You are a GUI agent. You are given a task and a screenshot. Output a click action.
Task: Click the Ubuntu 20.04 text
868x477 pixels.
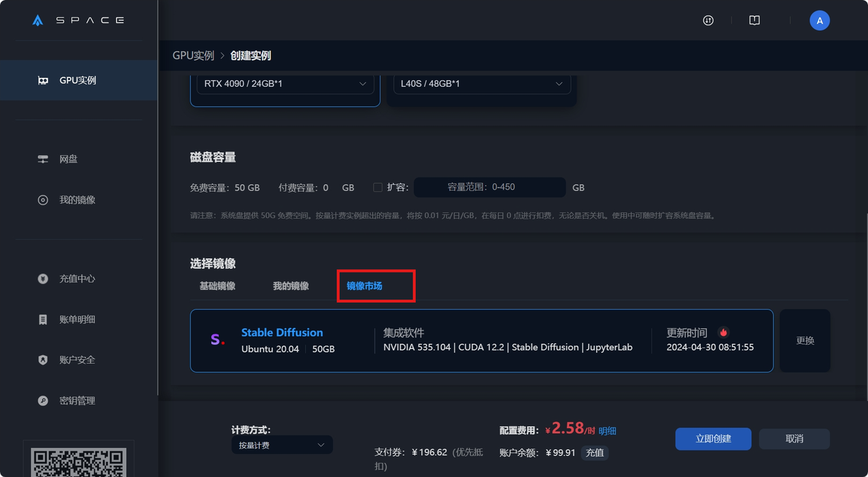(270, 349)
